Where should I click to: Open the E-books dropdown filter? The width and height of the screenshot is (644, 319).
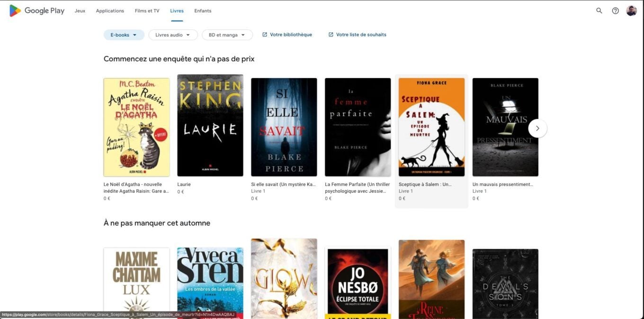124,35
